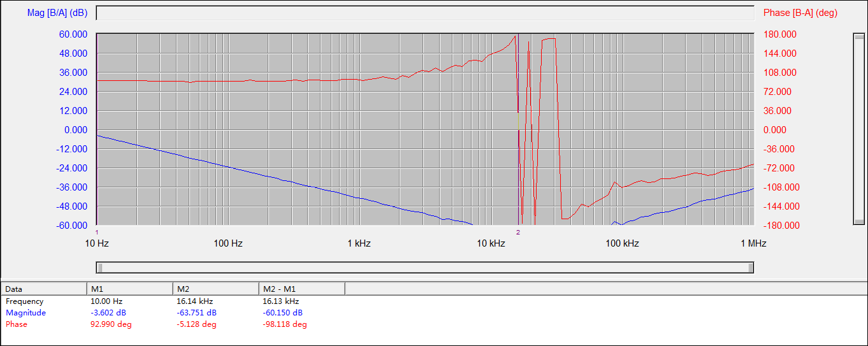This screenshot has width=868, height=346.
Task: Select the M1 column header
Action: (130, 289)
